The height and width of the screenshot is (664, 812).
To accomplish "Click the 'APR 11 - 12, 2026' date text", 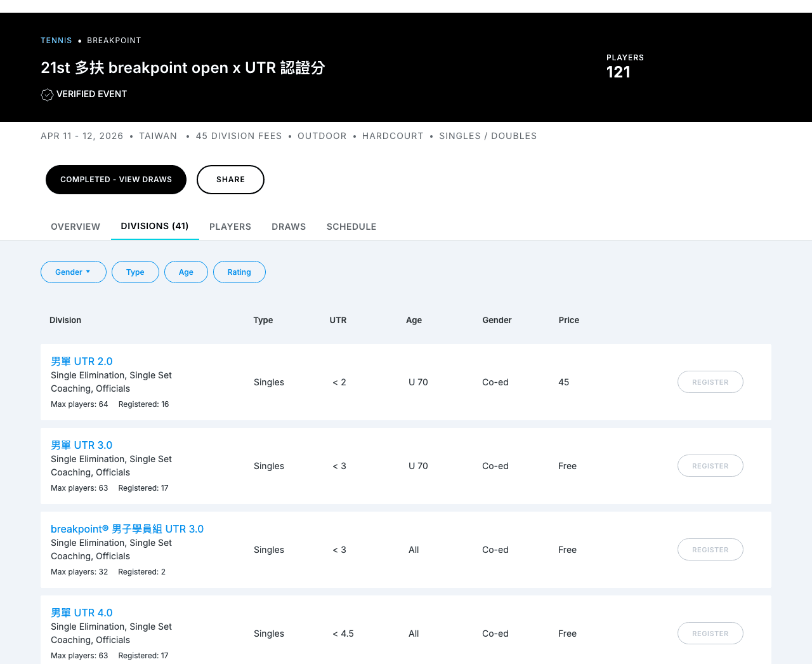I will pyautogui.click(x=82, y=136).
